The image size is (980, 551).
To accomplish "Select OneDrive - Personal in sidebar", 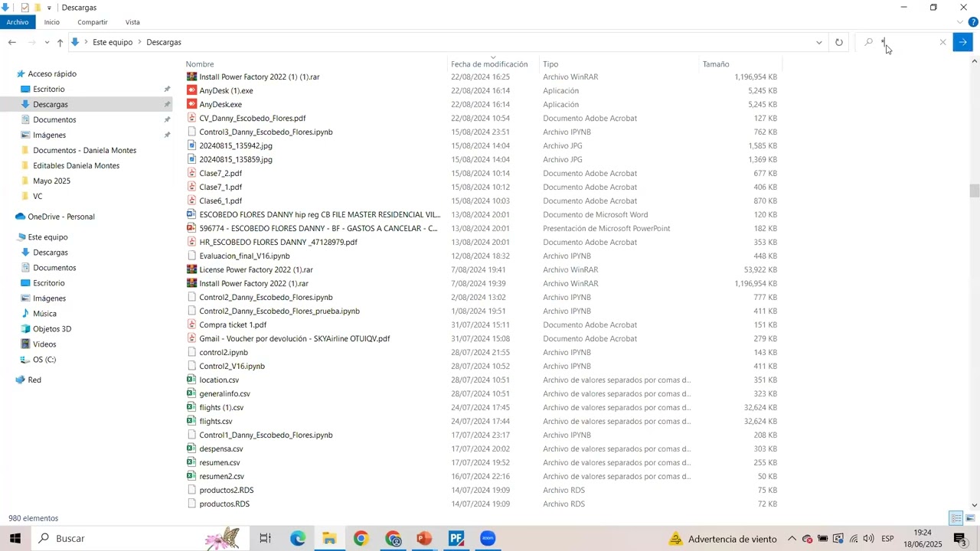I will (x=61, y=217).
